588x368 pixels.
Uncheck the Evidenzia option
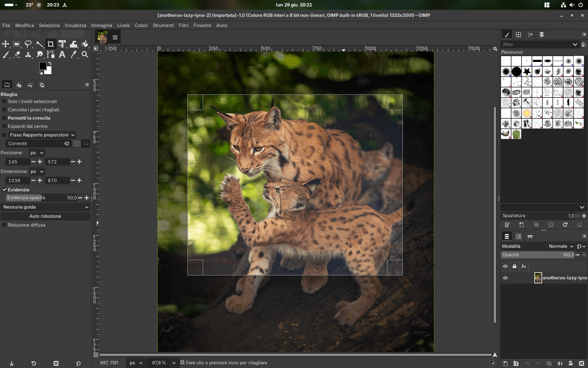(4, 190)
